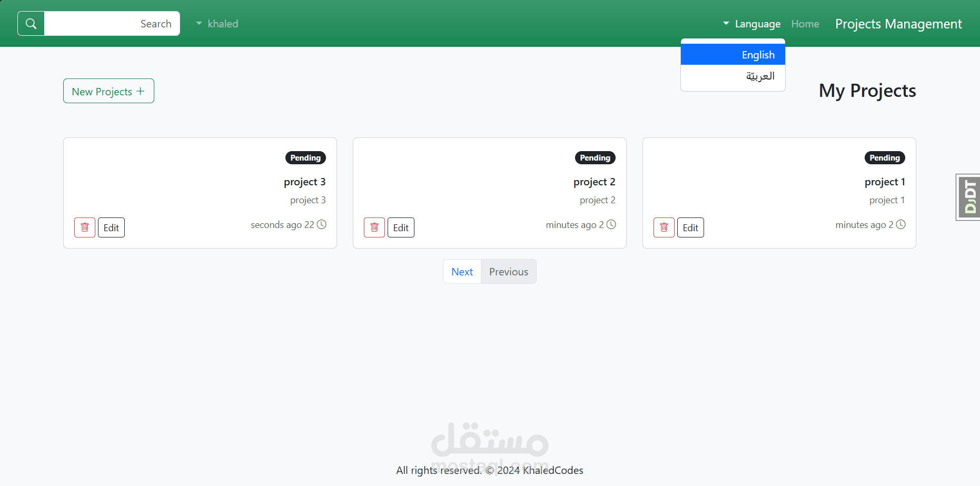Delete project 3 using its trash icon
The height and width of the screenshot is (486, 980).
click(85, 227)
